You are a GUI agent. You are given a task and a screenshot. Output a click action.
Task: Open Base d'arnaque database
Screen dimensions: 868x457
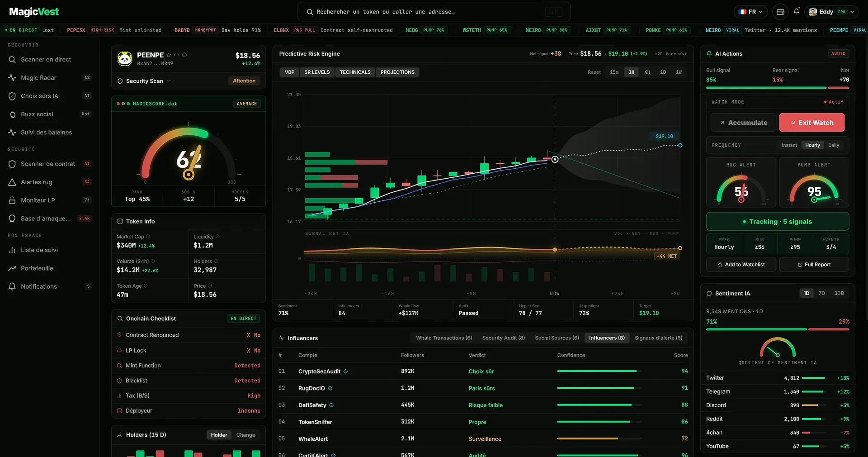point(50,218)
